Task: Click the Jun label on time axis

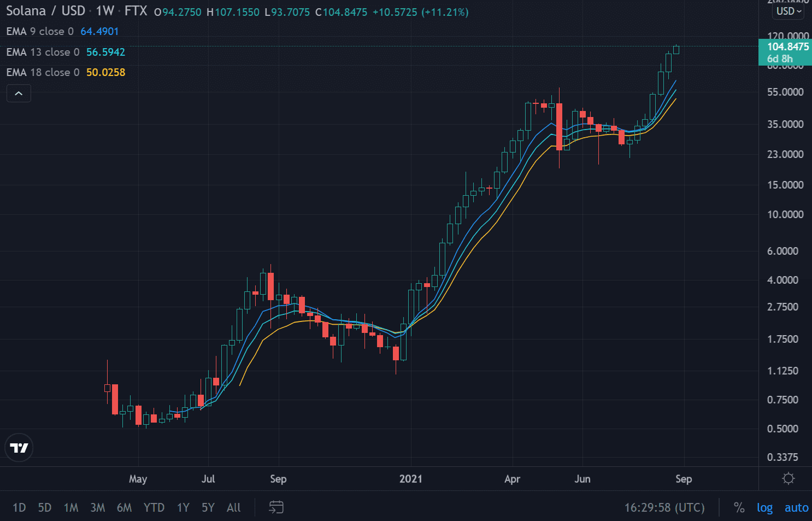Action: pos(582,479)
